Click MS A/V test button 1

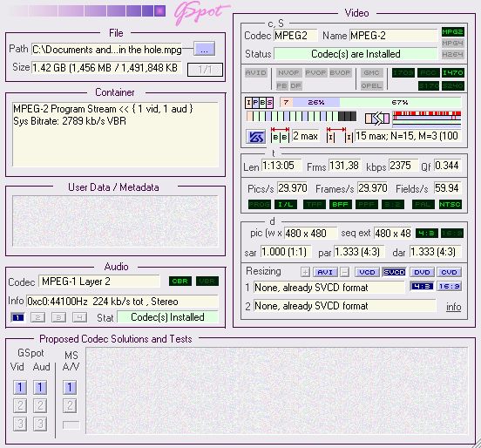tap(70, 387)
